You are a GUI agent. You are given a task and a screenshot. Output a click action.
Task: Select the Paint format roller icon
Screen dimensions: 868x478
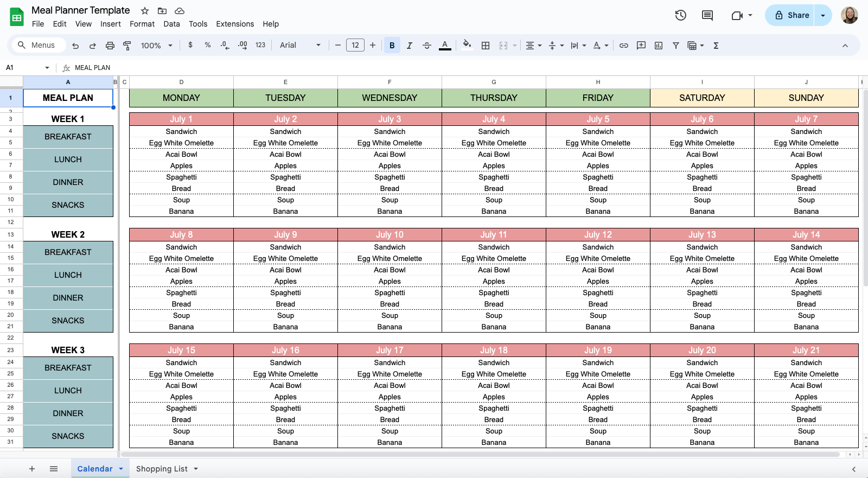pos(127,46)
